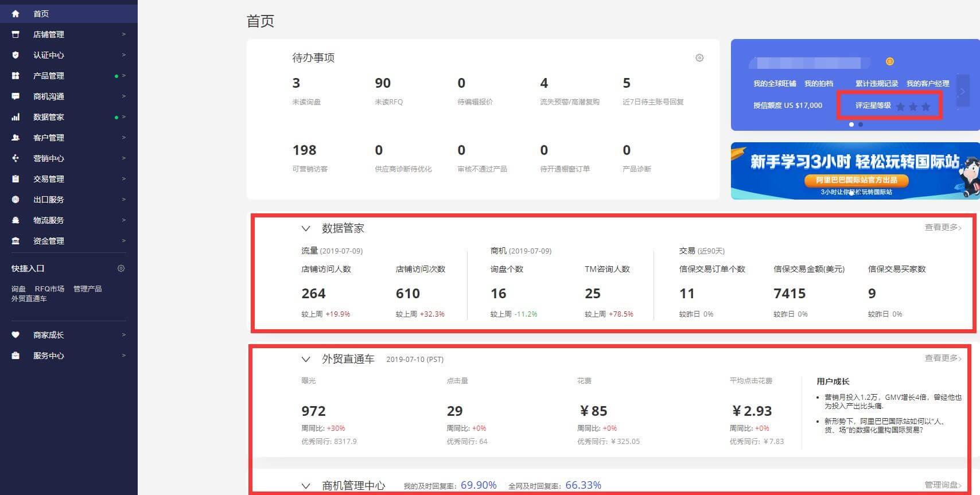Collapse the 数据管家 section chevron
Screen dimensions: 980x495
pyautogui.click(x=306, y=228)
